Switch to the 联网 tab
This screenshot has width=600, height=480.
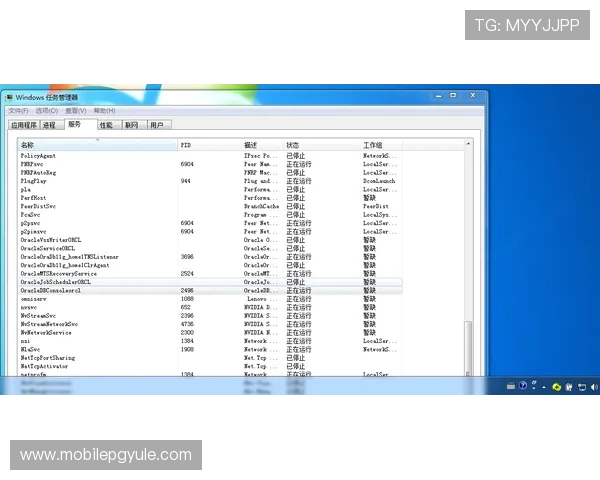click(x=134, y=125)
